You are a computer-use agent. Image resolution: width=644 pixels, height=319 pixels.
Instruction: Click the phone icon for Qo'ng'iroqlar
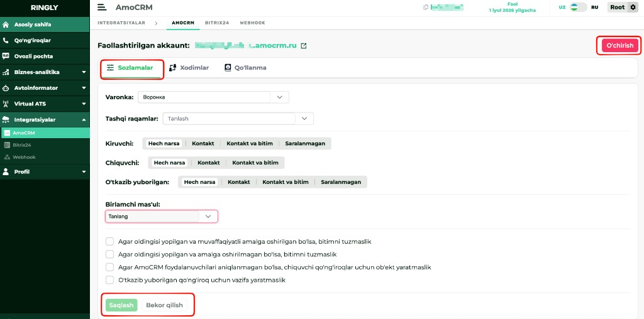6,41
